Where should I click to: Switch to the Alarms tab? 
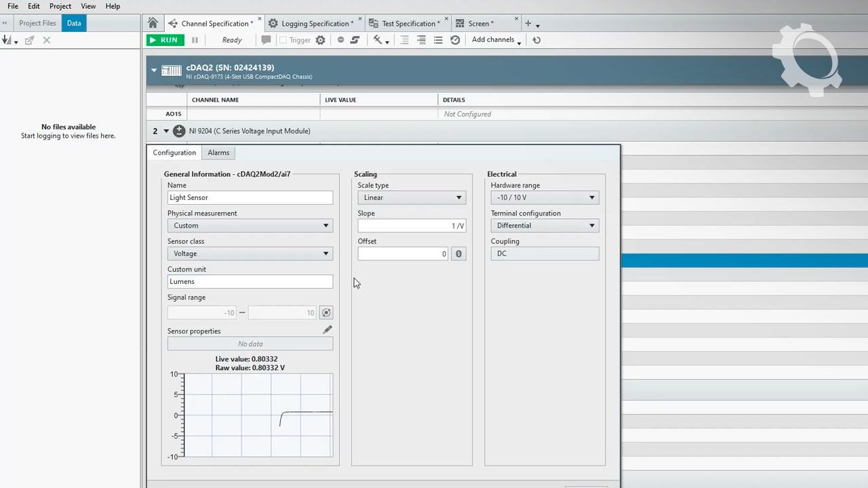pos(218,152)
